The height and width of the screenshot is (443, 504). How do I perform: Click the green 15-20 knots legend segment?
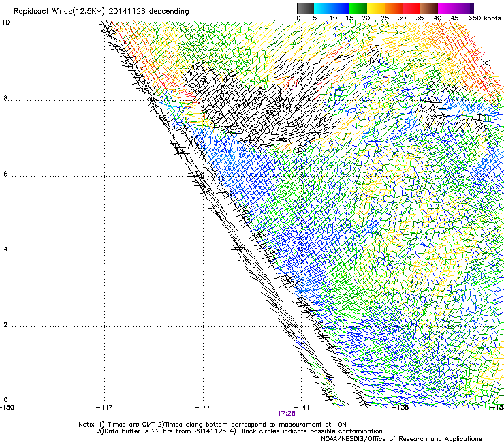click(358, 8)
